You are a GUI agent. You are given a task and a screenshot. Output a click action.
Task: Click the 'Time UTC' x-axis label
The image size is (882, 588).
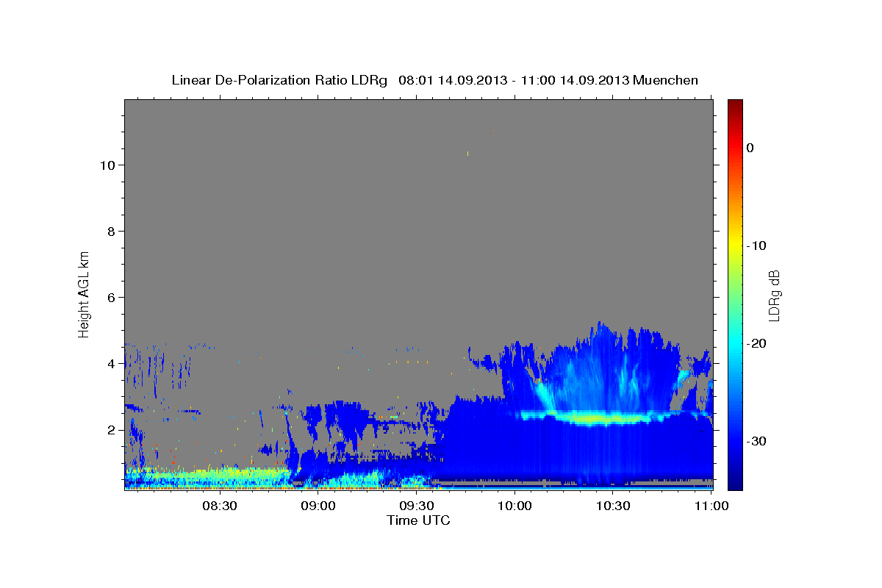[418, 520]
